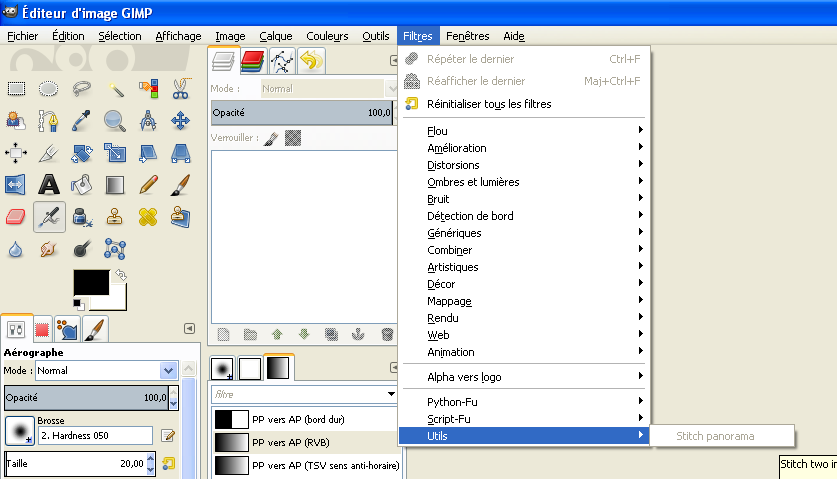Select the Blur/Sharpen drop tool

point(16,249)
